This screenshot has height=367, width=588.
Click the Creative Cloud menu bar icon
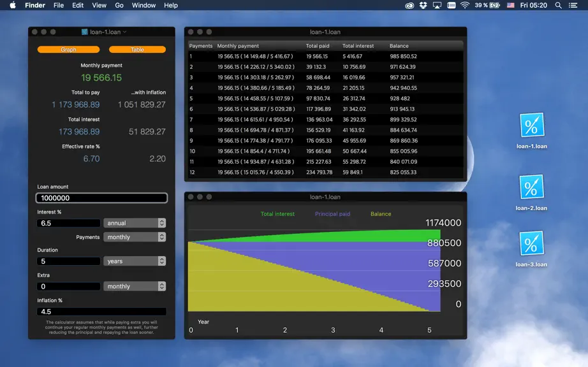point(409,5)
